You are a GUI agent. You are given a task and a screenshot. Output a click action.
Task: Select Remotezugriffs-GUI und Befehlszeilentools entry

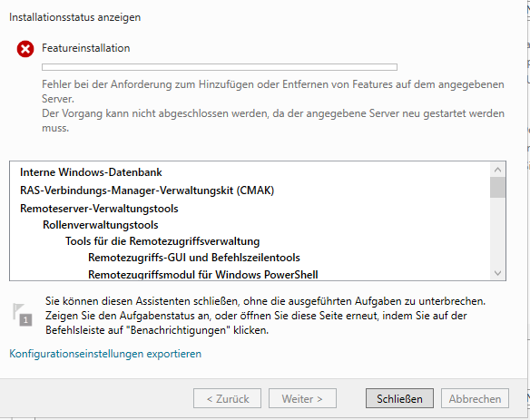click(194, 258)
